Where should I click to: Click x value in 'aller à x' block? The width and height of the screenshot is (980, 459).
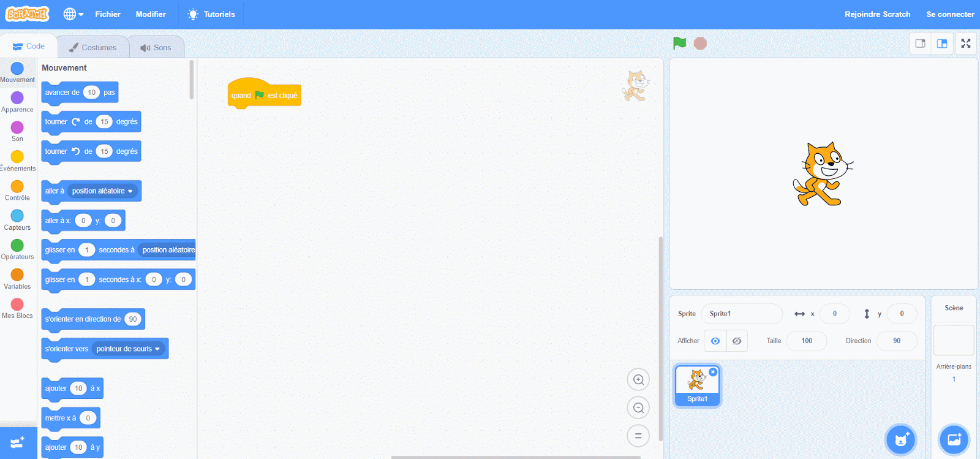(x=83, y=221)
